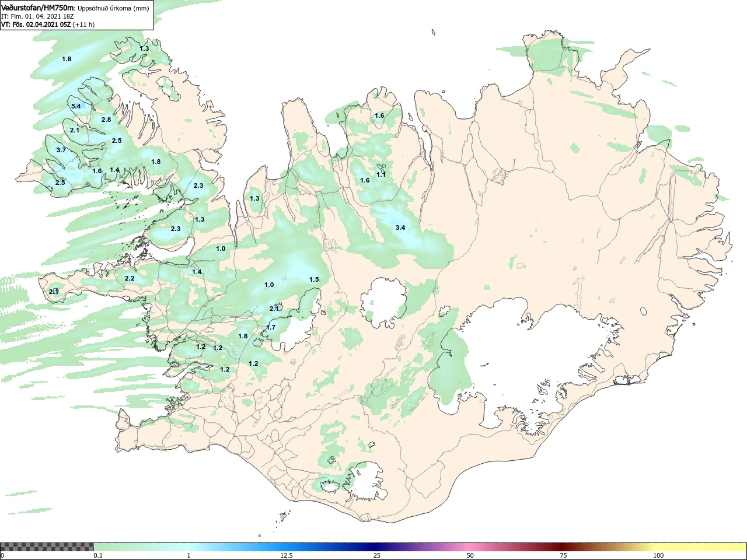Screen dimensions: 747x560
Task: Click the 75 tick on the color scale
Action: click(x=563, y=555)
